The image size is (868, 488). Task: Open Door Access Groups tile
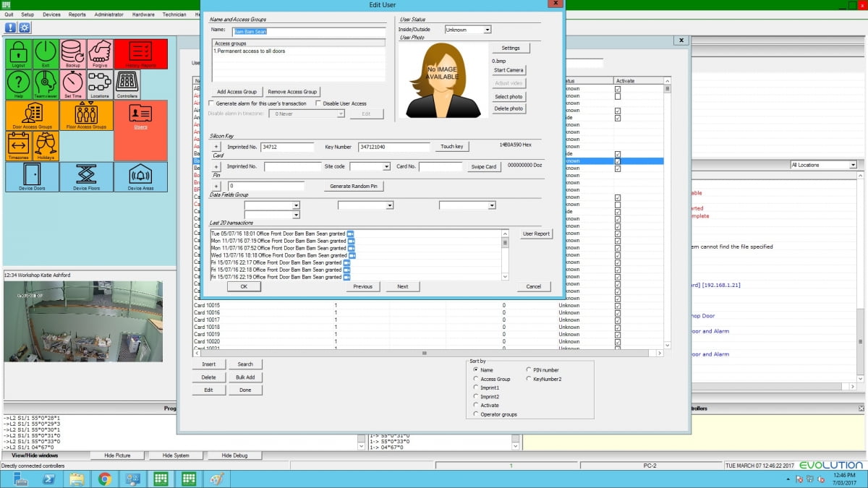pos(33,116)
